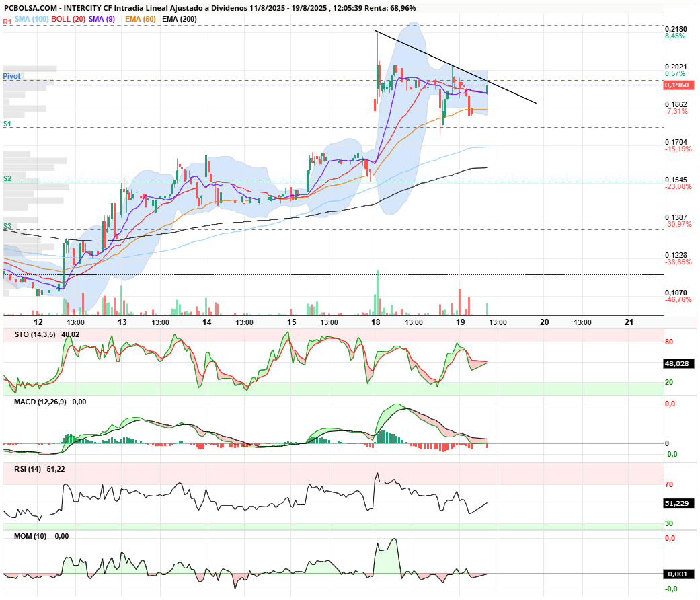This screenshot has height=600, width=700.
Task: Click the stochastic value tag 48,028
Action: tap(677, 364)
